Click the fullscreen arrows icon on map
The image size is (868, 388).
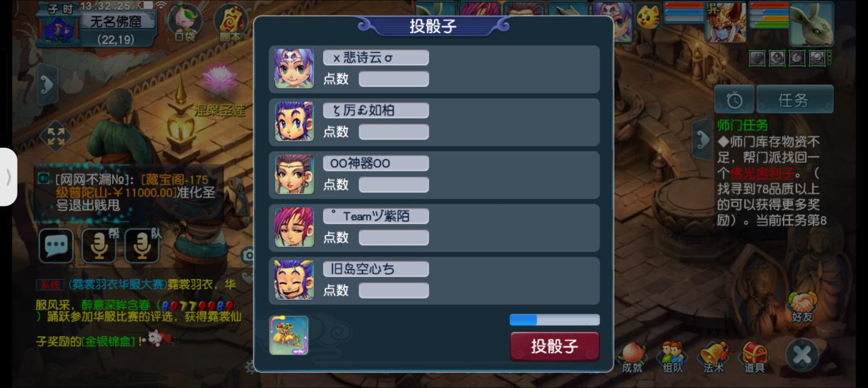[56, 136]
